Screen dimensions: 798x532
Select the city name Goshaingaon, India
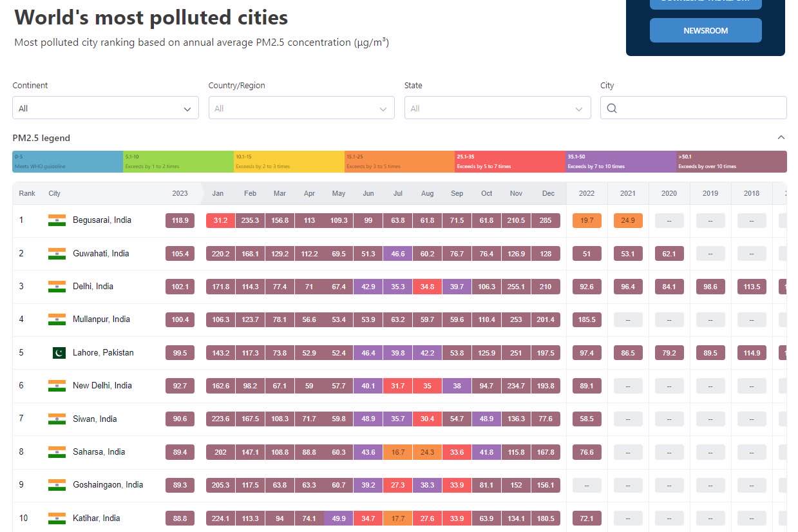[x=108, y=485]
